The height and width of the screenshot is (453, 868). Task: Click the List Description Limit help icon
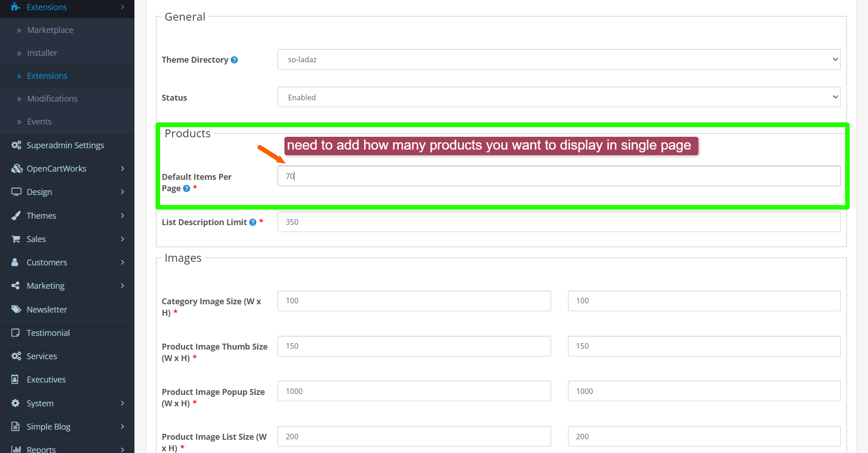coord(253,222)
